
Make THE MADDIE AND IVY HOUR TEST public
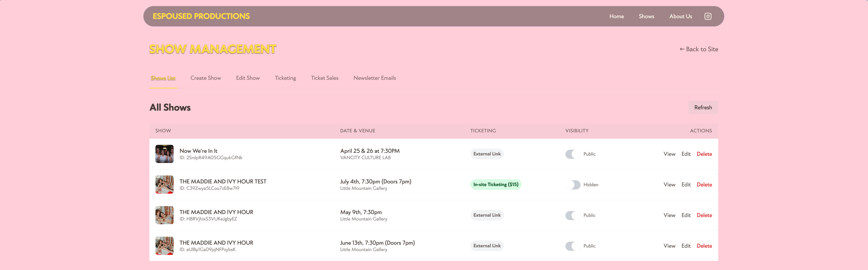[572, 184]
